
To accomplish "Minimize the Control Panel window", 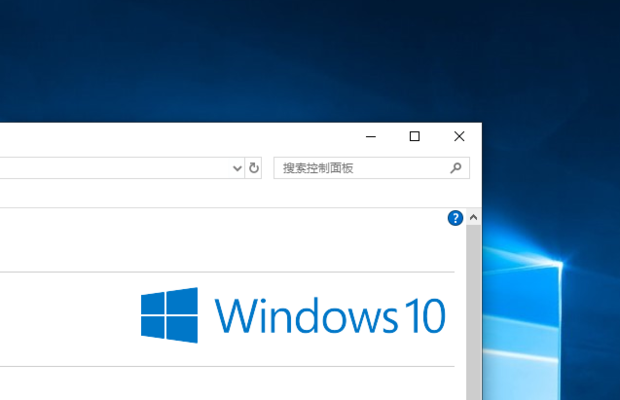I will [371, 137].
